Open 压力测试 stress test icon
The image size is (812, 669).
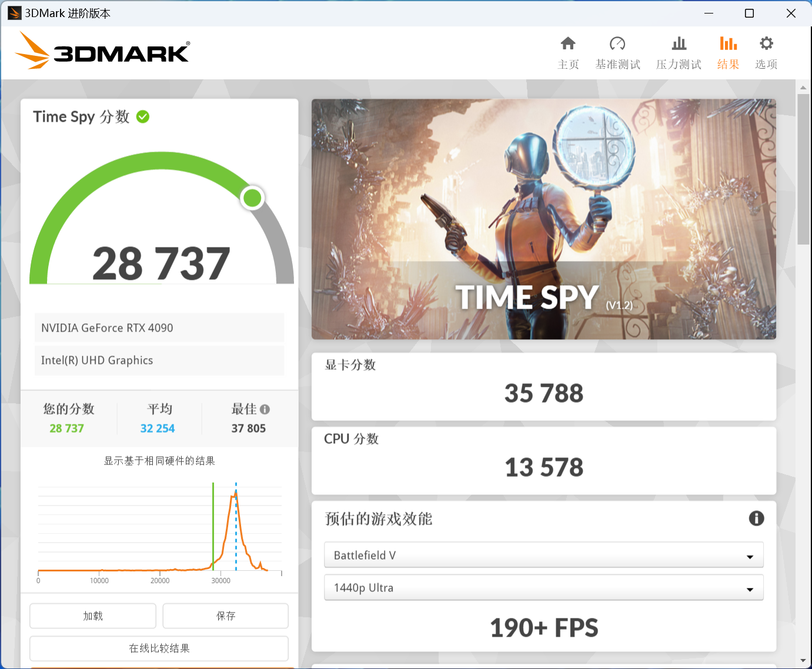pyautogui.click(x=679, y=44)
